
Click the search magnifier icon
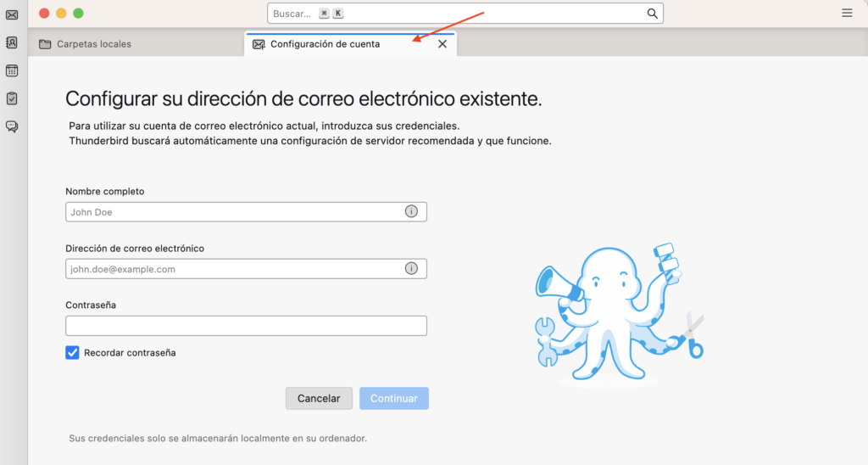click(652, 14)
